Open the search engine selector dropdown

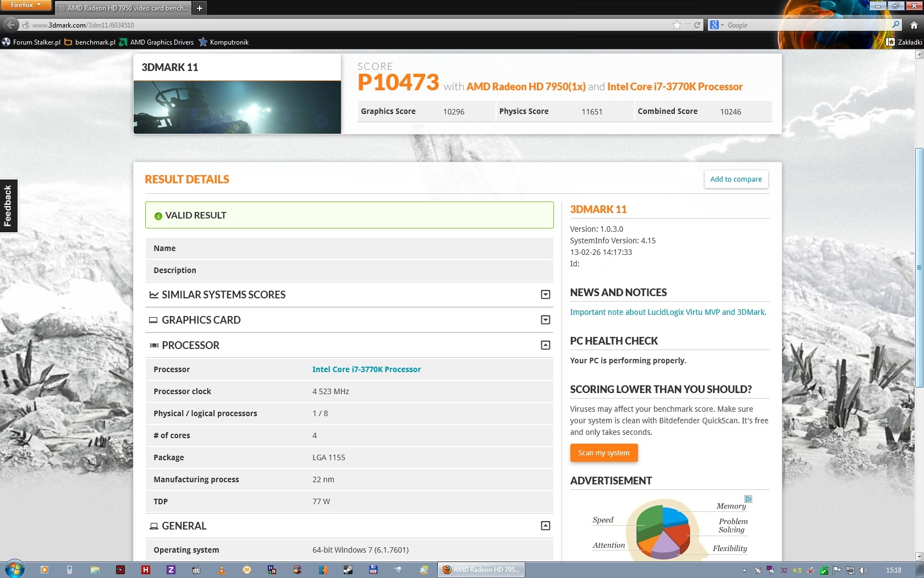pos(717,25)
